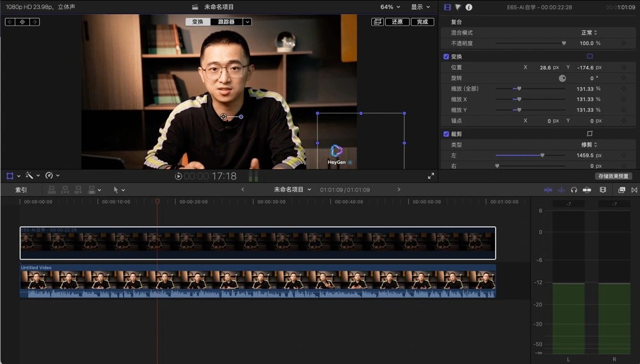
Task: Click the 缩放 (全部) scale slider handle
Action: click(x=519, y=89)
